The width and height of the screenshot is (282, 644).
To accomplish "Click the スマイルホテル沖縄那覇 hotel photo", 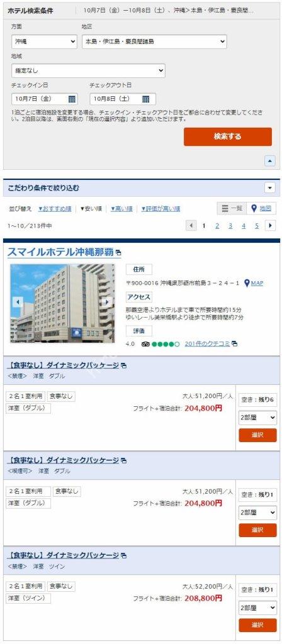I will (x=62, y=303).
